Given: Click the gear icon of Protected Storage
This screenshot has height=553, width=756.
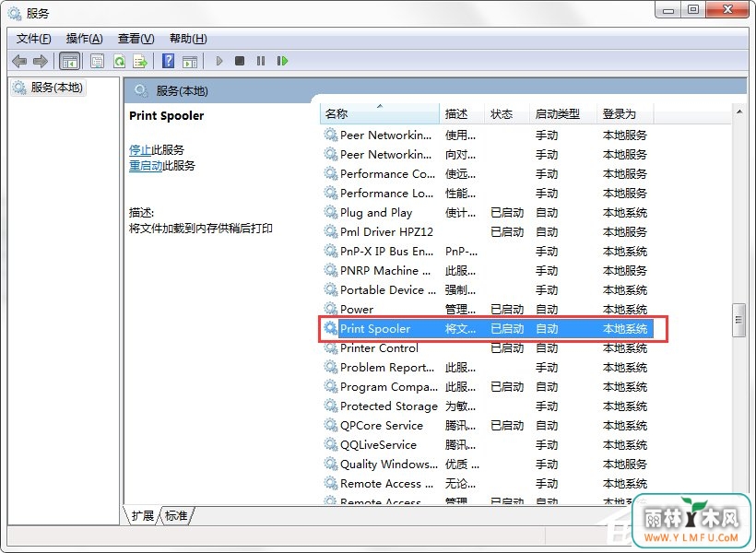Looking at the screenshot, I should (x=330, y=406).
